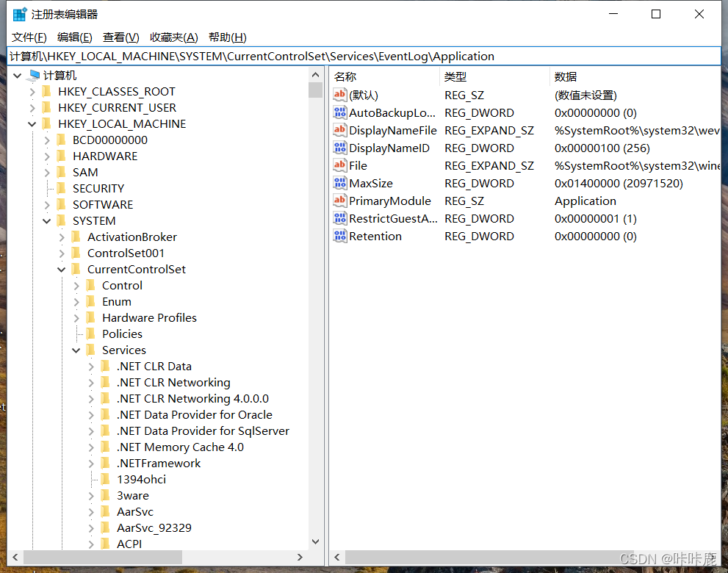Expand HKEY_CURRENT_USER key
This screenshot has width=728, height=573.
[32, 108]
